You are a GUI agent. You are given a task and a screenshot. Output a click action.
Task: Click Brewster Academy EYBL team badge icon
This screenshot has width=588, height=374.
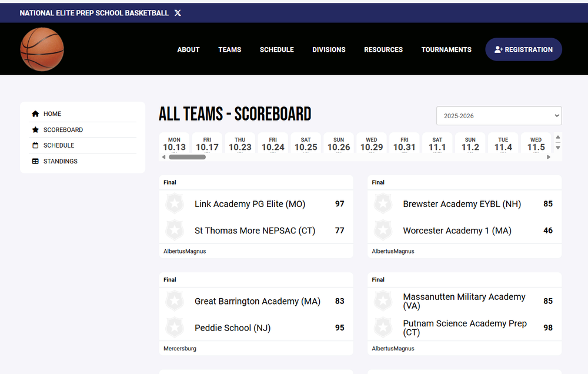[x=383, y=204]
